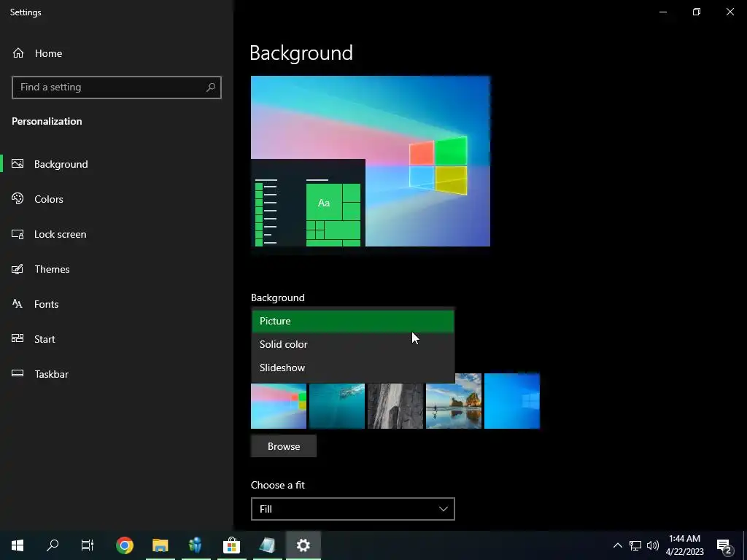The image size is (747, 560).
Task: Click the Taskbar icon in sidebar
Action: 18,373
